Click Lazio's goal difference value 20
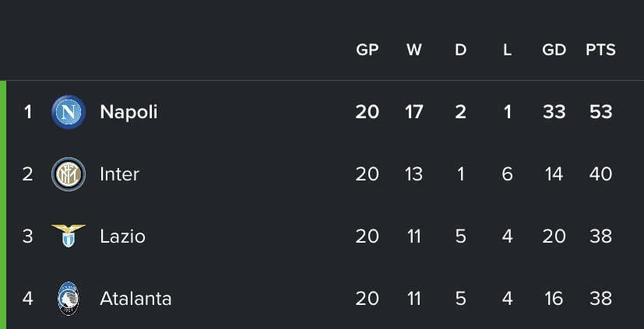The image size is (644, 329). (x=554, y=236)
